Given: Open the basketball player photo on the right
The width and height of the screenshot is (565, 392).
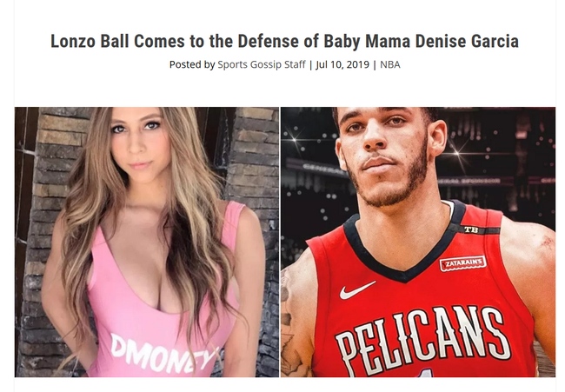Looking at the screenshot, I should click(418, 242).
